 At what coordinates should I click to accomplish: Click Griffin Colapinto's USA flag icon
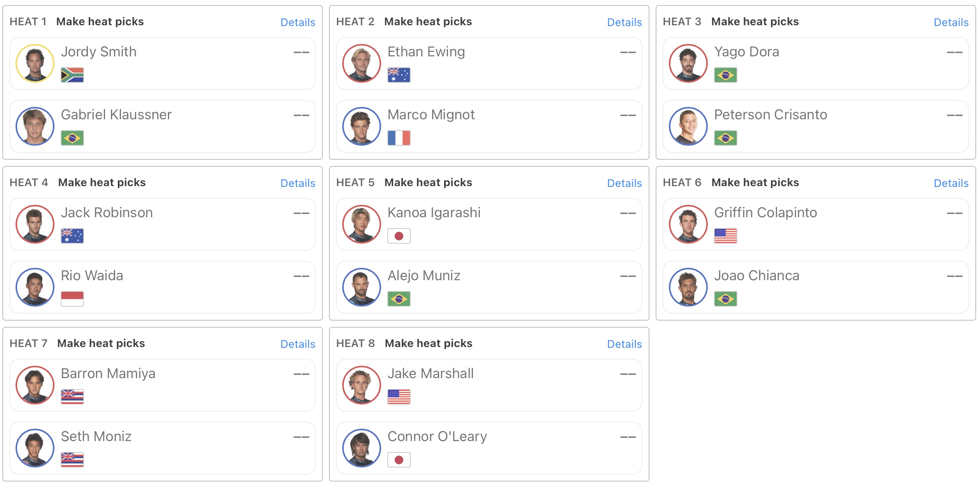coord(726,236)
